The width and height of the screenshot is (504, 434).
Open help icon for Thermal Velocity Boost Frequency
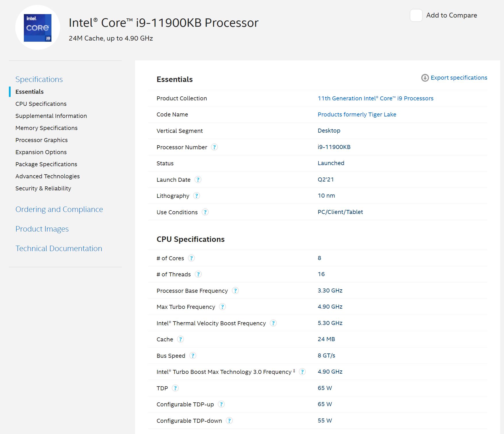273,323
